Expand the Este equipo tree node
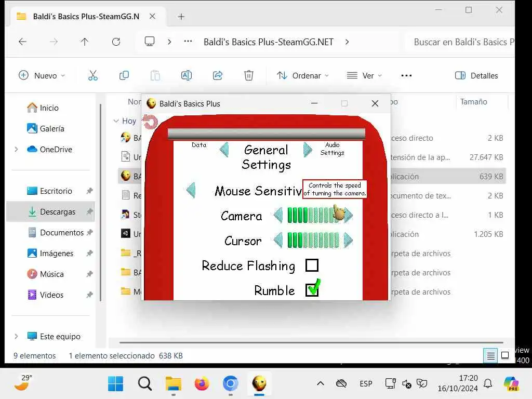 [x=16, y=336]
